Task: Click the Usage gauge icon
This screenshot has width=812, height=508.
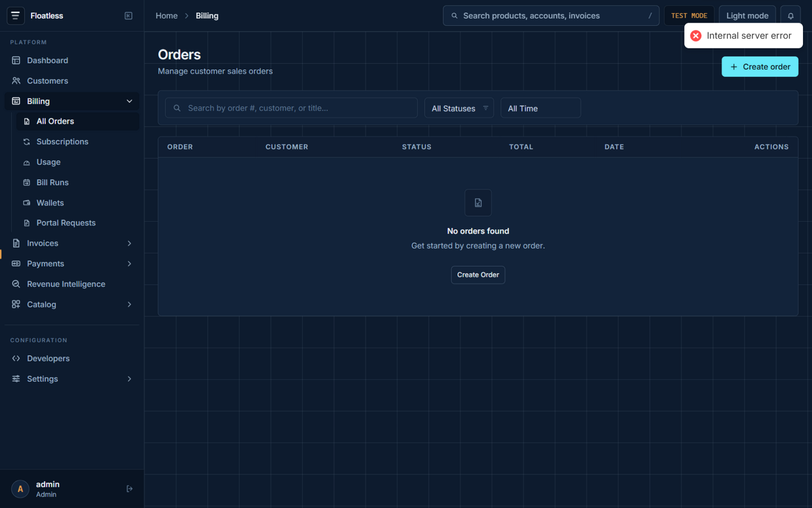Action: [x=27, y=162]
